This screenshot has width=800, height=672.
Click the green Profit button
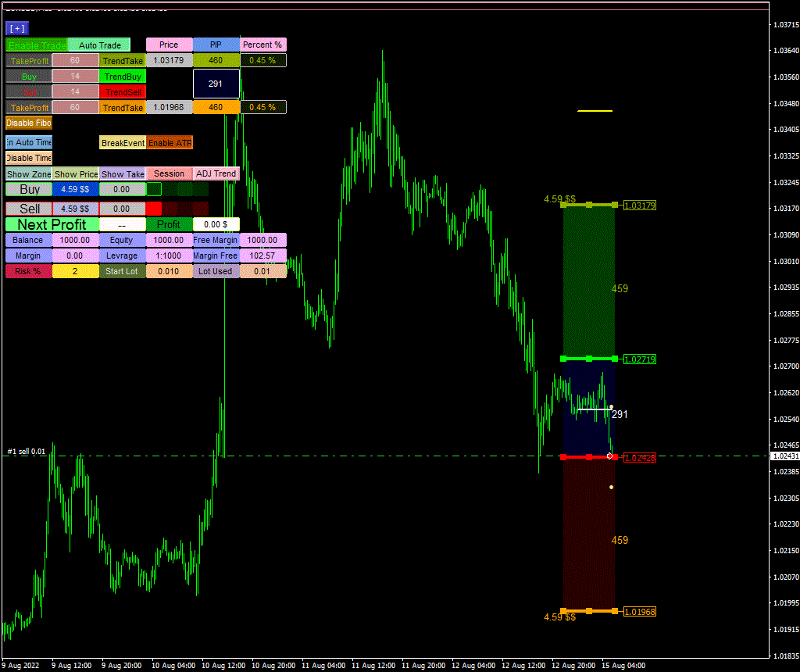pyautogui.click(x=169, y=224)
